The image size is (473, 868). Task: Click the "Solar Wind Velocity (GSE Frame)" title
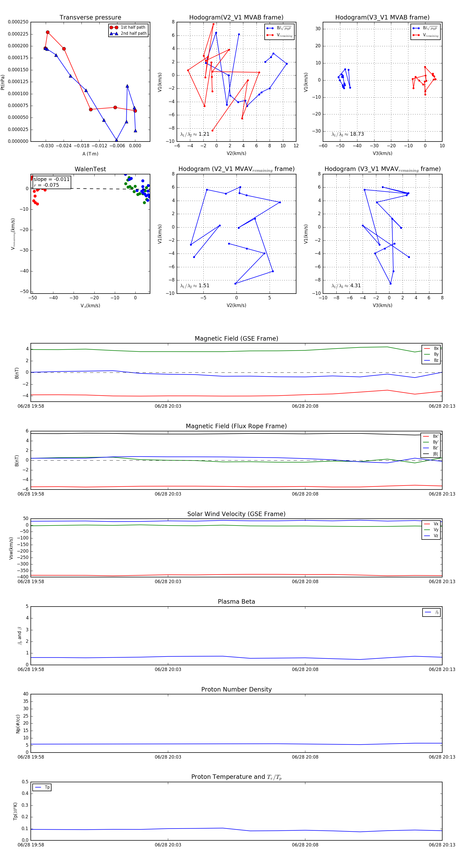236,514
